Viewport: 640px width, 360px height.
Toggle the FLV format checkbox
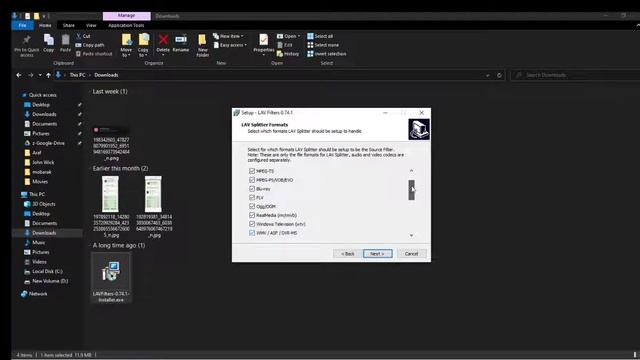tap(252, 198)
